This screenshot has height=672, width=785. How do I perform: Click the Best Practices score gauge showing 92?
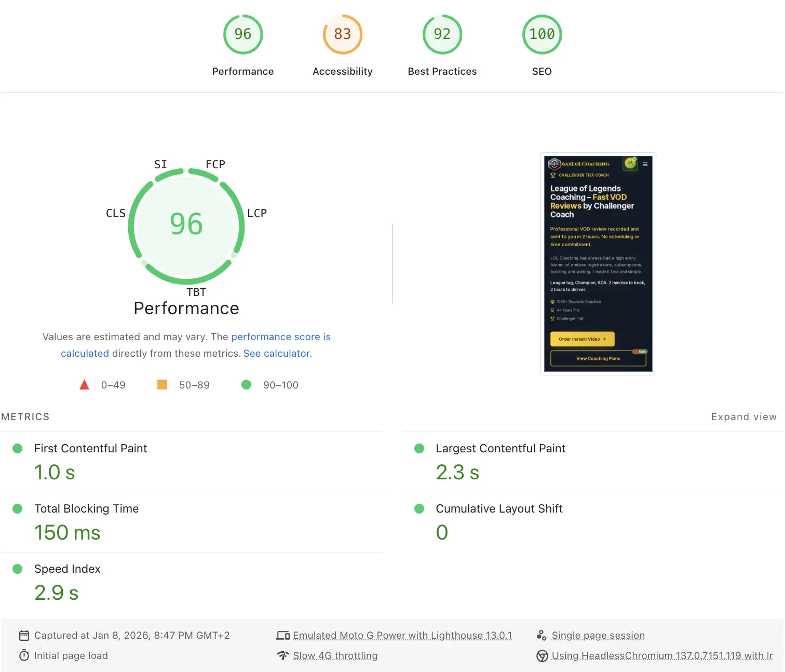click(442, 34)
